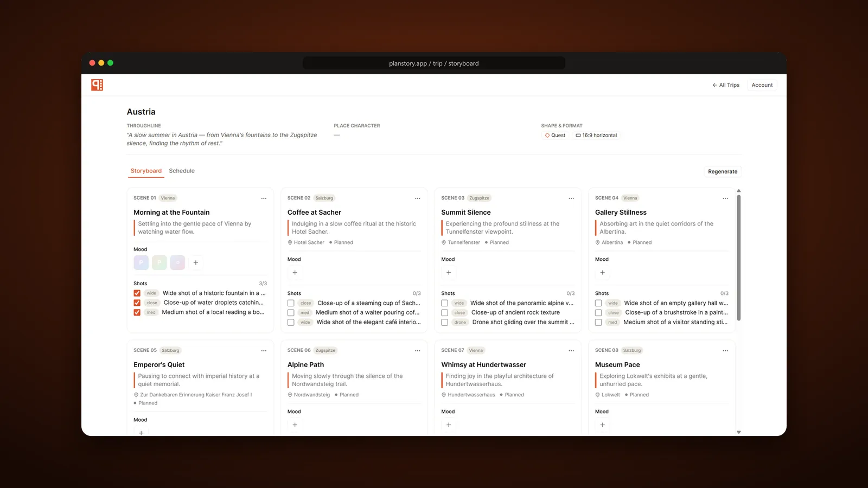Select the pink-purple mood swatch
The image size is (868, 488).
coord(177,262)
